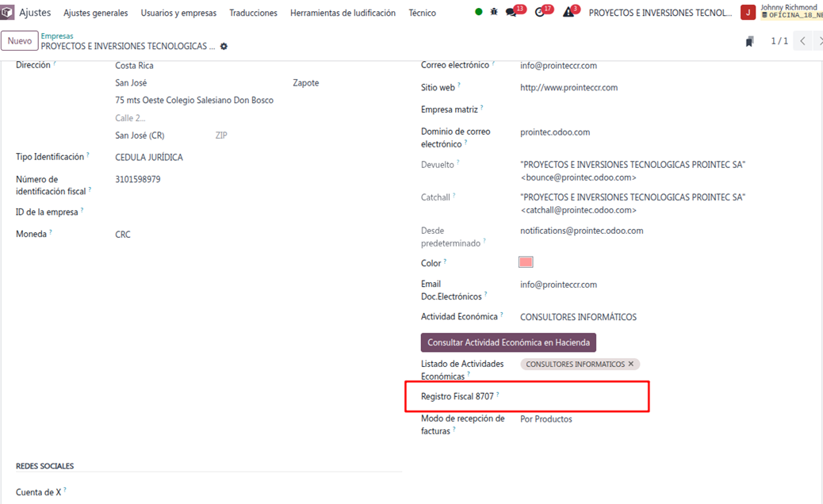The height and width of the screenshot is (504, 823).
Task: Open the company switcher in top bar
Action: point(660,13)
